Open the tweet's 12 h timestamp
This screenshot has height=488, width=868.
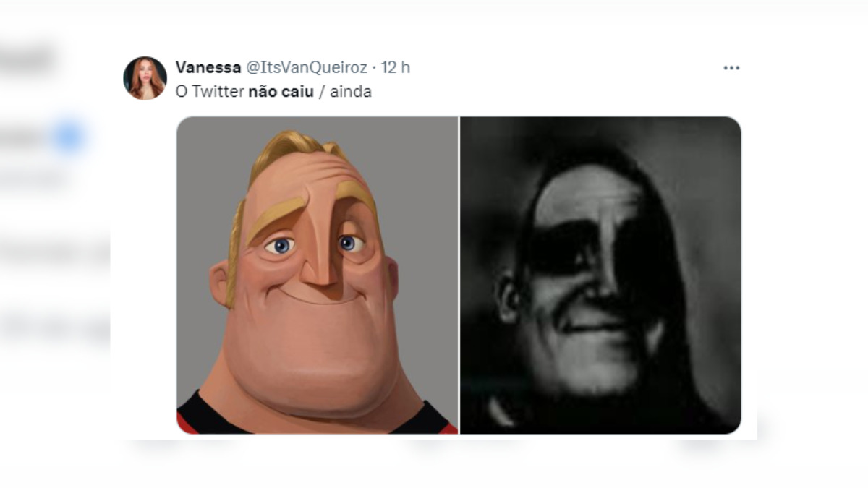pyautogui.click(x=395, y=67)
